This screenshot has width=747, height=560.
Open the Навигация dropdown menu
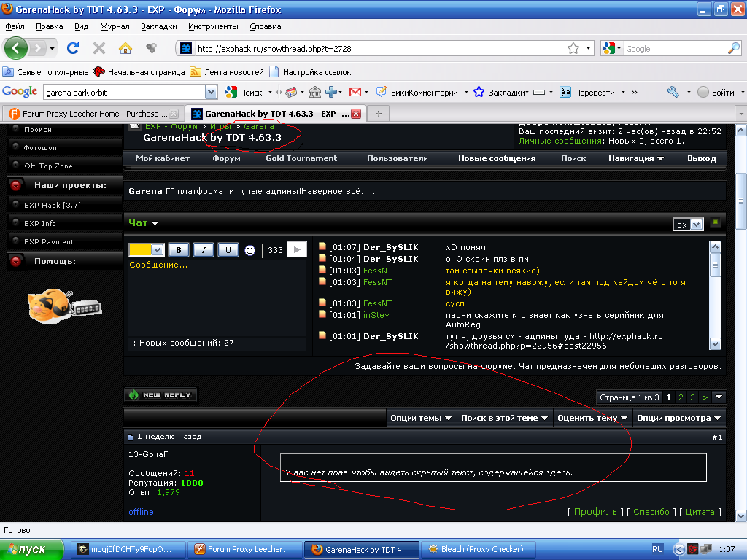pos(636,158)
